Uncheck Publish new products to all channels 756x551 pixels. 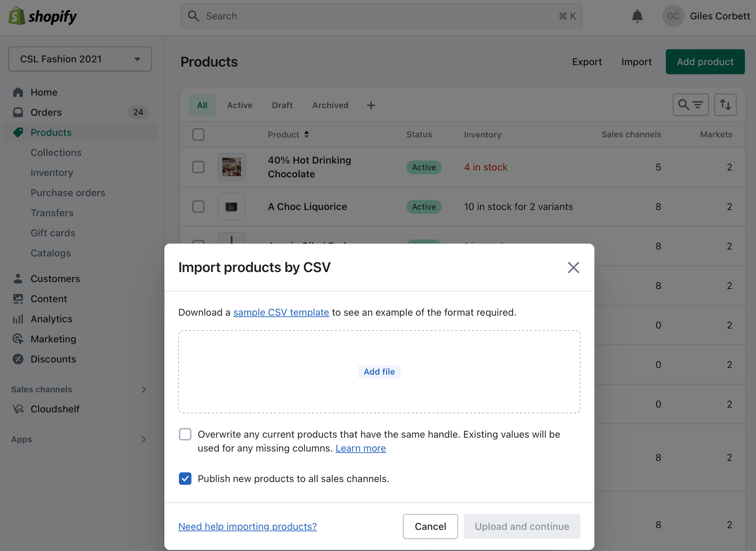tap(185, 479)
